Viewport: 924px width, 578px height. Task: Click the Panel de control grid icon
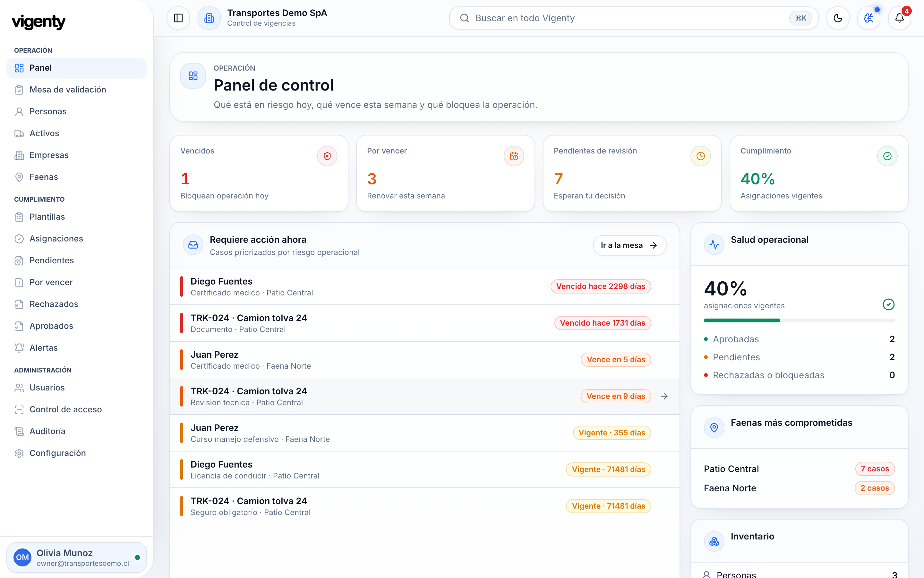pyautogui.click(x=193, y=76)
